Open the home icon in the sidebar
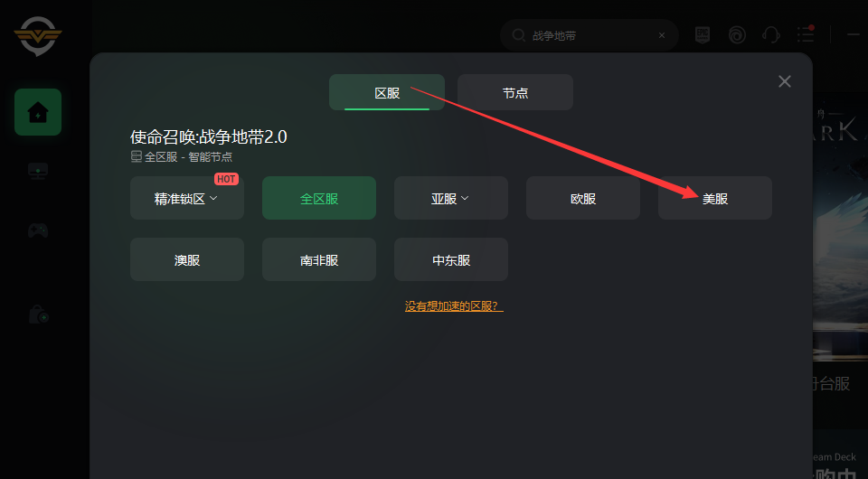868x479 pixels. click(38, 112)
